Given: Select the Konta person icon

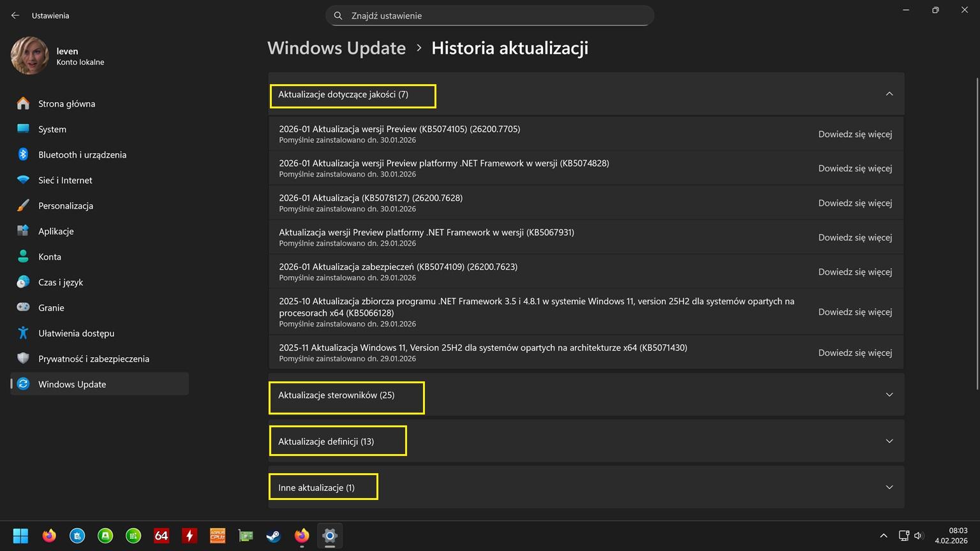Looking at the screenshot, I should tap(23, 256).
